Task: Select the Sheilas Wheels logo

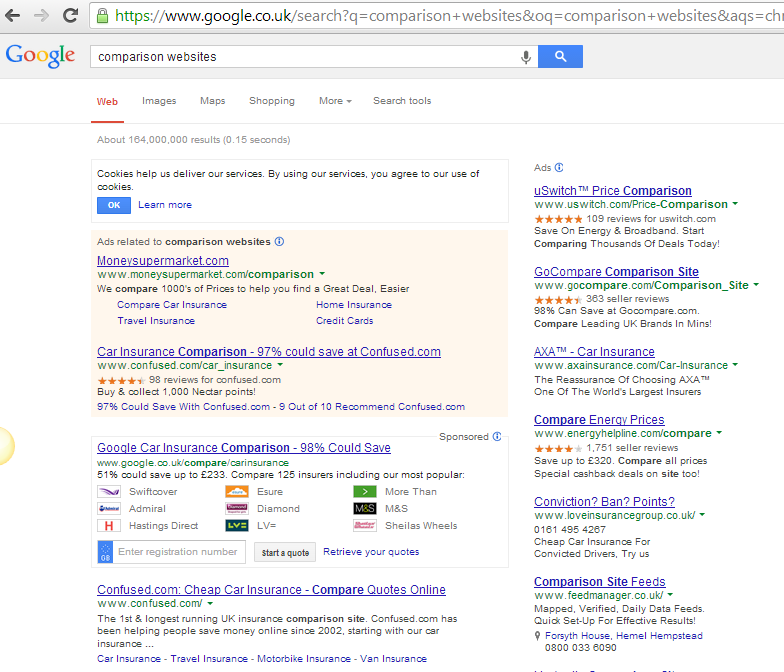Action: pos(365,526)
